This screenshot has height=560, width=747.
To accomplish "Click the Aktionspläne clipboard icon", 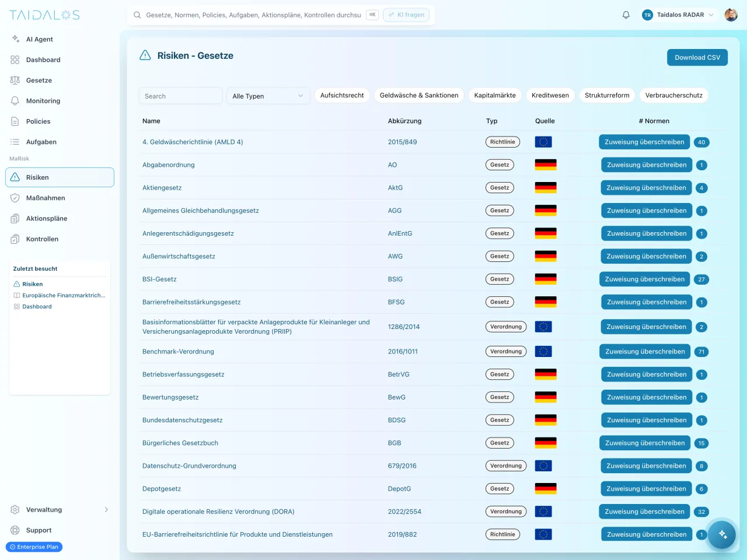I will tap(15, 219).
